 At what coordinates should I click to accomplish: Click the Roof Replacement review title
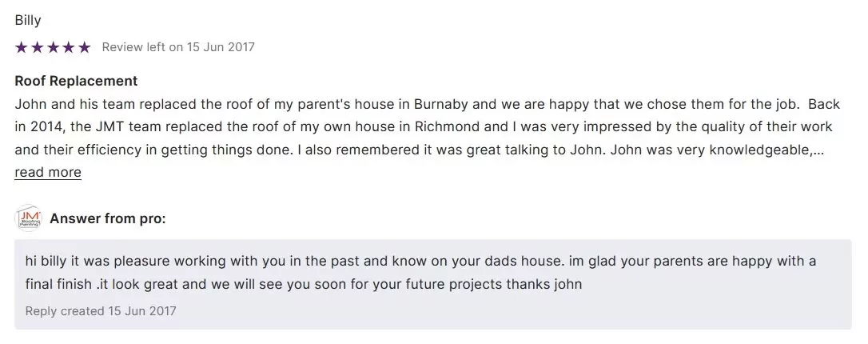click(76, 81)
